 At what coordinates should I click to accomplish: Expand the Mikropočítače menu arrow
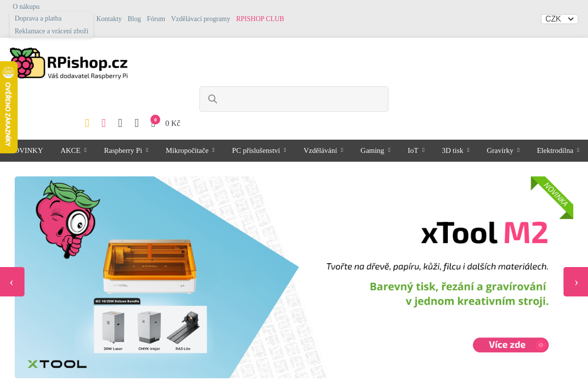[213, 150]
